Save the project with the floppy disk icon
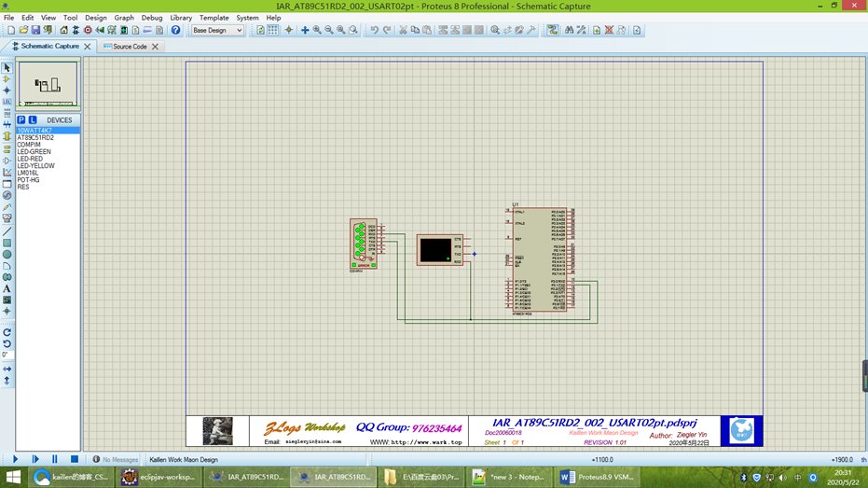The image size is (868, 488). (35, 30)
